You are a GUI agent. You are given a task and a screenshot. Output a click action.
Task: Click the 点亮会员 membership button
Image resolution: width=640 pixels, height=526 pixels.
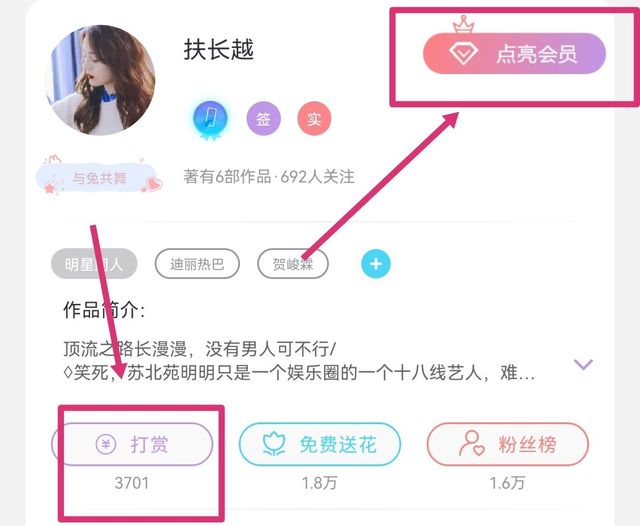pos(514,53)
